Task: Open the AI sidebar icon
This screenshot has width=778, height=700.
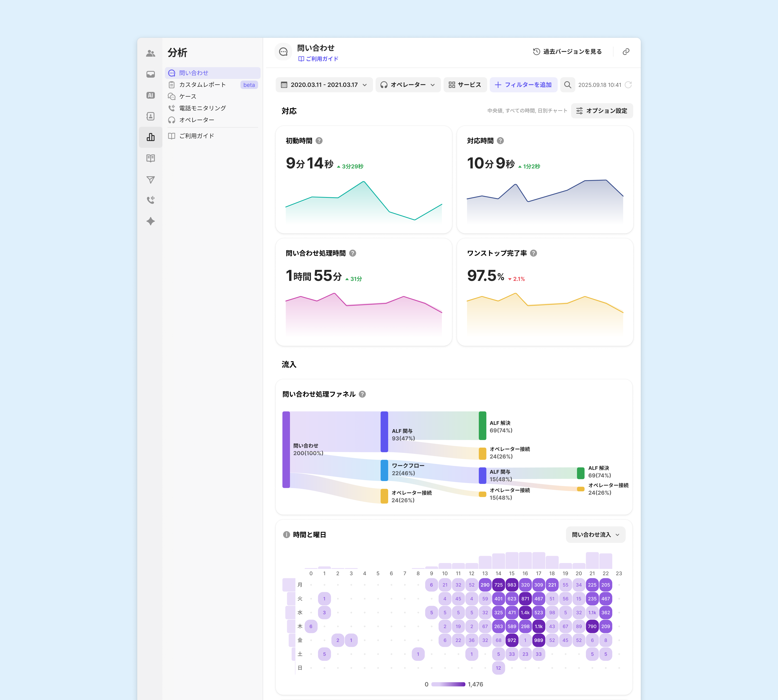Action: 150,95
